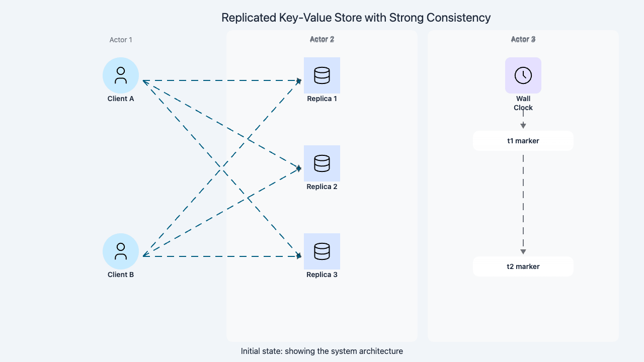Click the Client A text label
This screenshot has height=362, width=644.
(121, 99)
